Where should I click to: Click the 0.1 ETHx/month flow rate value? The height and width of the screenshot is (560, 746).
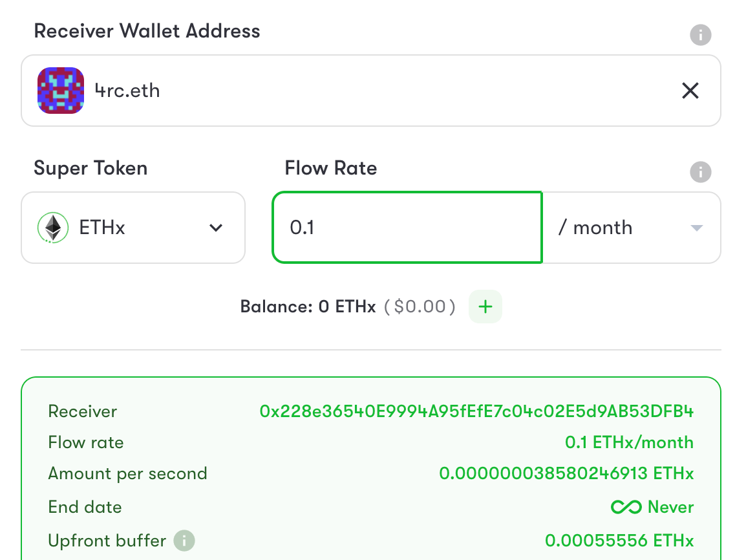point(629,442)
